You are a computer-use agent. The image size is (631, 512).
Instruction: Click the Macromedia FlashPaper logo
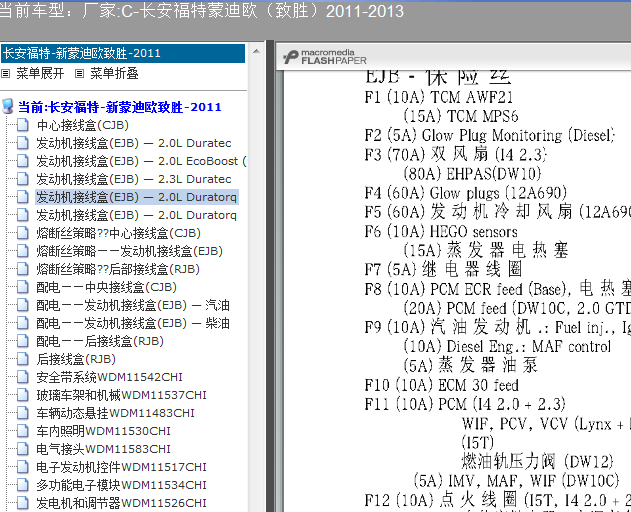click(325, 57)
